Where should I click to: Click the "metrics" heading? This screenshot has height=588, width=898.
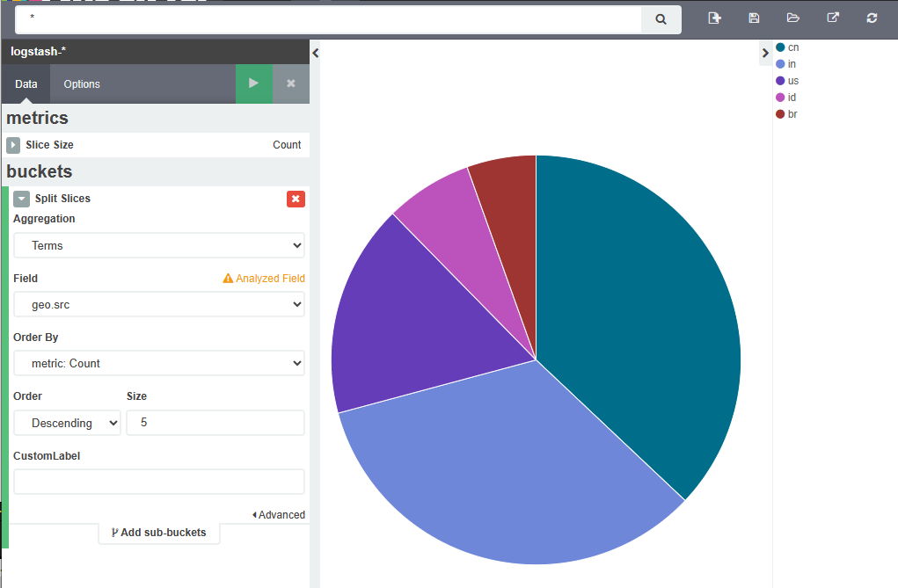tap(37, 118)
